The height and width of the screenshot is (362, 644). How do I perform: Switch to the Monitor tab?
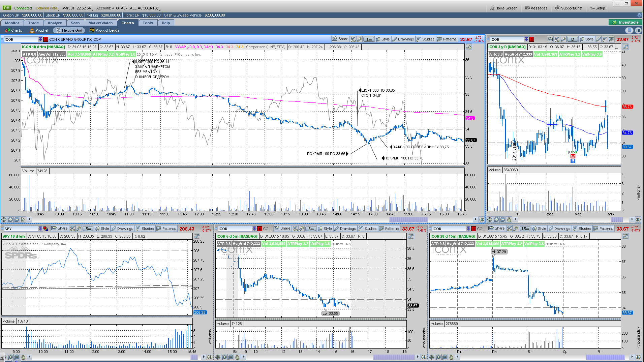[12, 23]
